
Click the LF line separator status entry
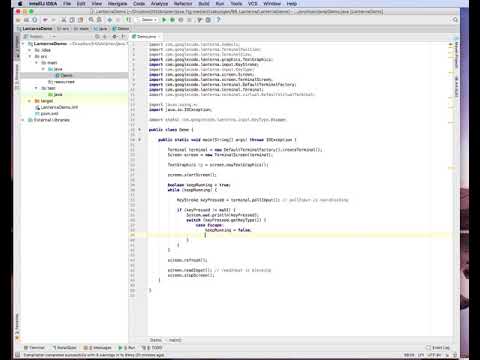[421, 355]
